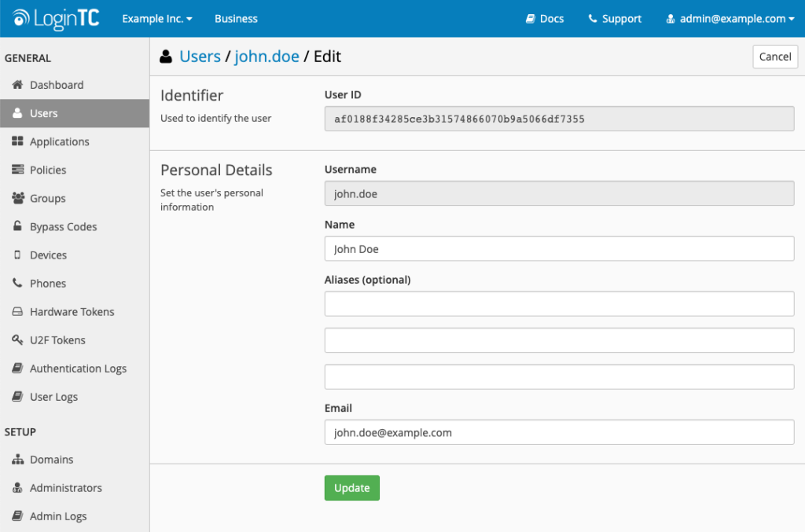The width and height of the screenshot is (805, 532).
Task: Focus the Name field with John Doe
Action: [x=559, y=249]
